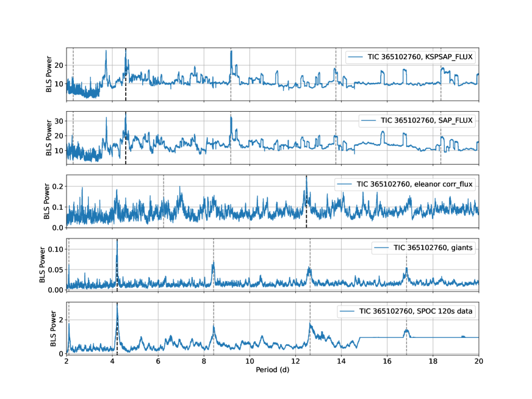Click x-axis tick label 18
532x399 pixels.
[433, 361]
